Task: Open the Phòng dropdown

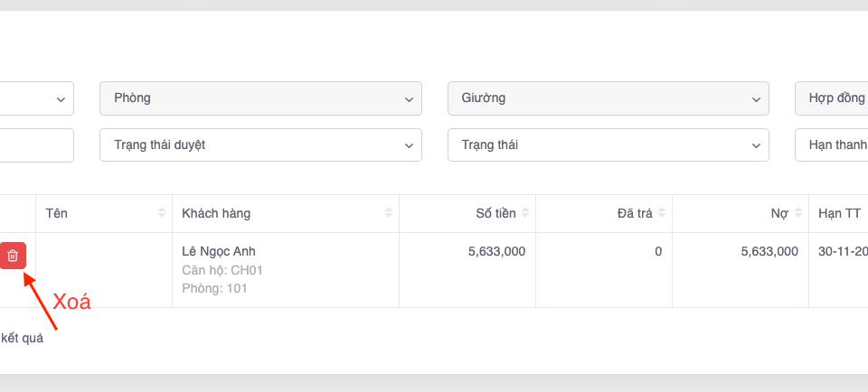Action: [260, 98]
